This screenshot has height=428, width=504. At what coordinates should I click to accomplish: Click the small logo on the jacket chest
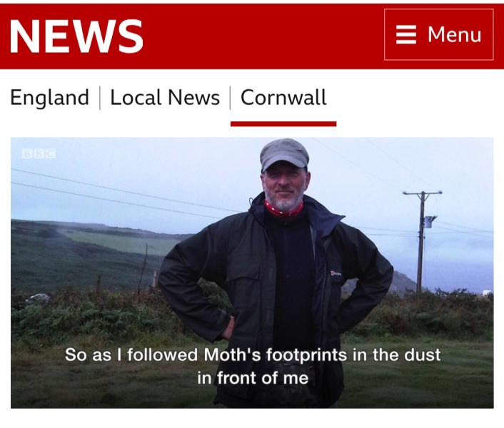click(336, 273)
